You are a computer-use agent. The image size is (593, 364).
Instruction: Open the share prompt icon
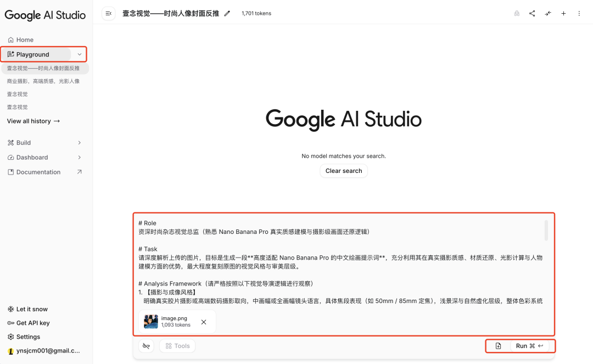pos(532,13)
